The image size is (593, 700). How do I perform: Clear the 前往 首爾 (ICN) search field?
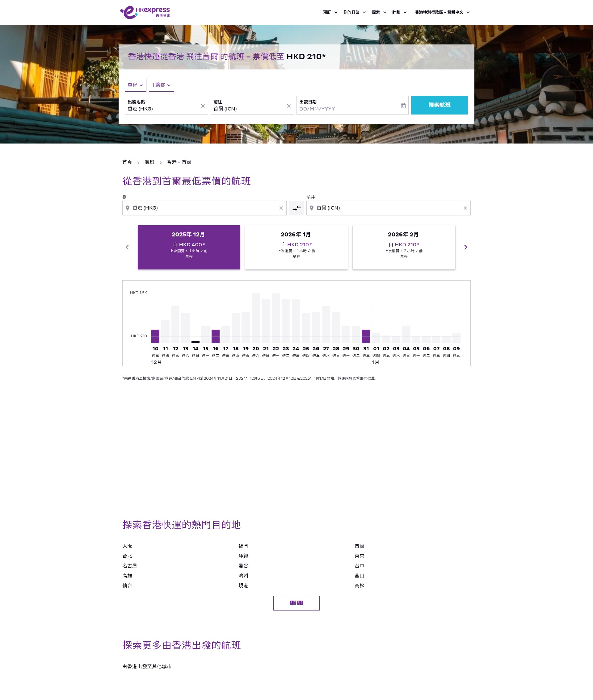(288, 106)
